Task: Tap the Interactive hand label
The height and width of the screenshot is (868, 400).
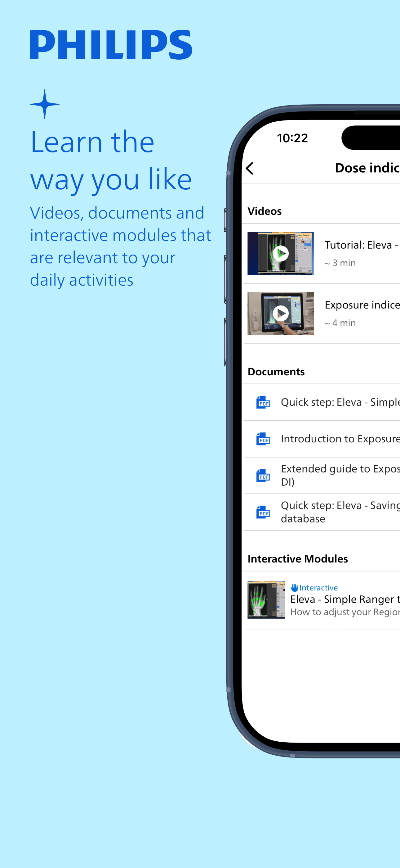Action: coord(314,588)
